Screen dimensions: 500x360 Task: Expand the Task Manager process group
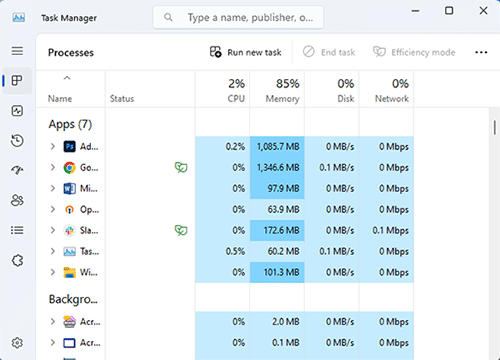click(x=53, y=251)
